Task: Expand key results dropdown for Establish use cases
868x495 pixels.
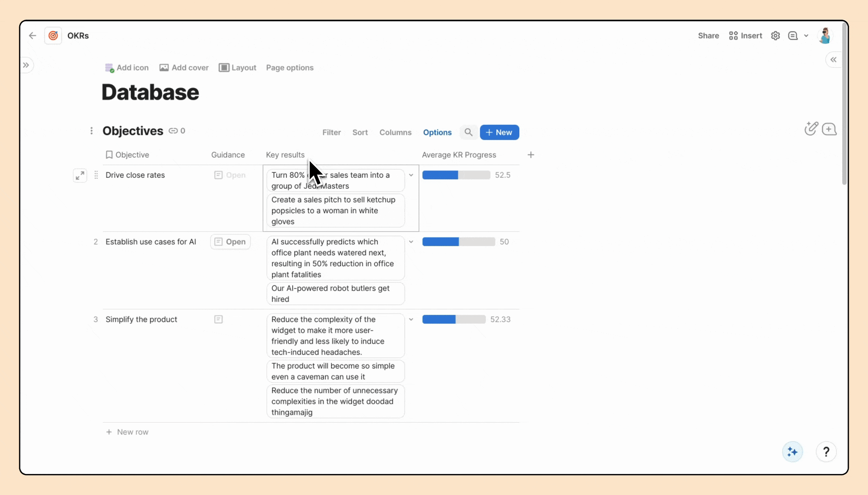Action: 411,242
